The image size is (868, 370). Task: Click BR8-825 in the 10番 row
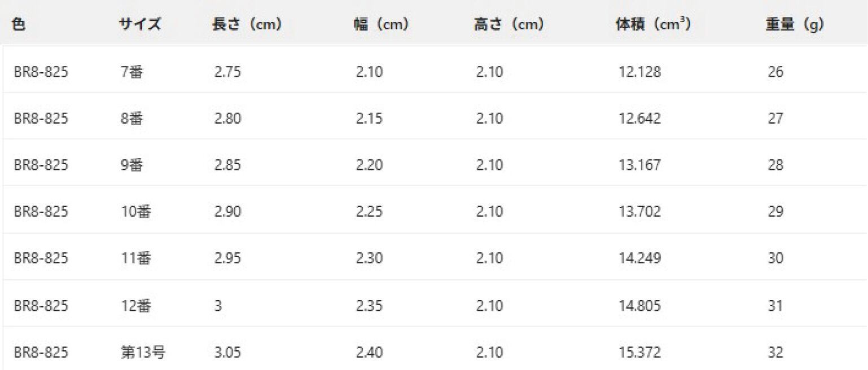(41, 212)
